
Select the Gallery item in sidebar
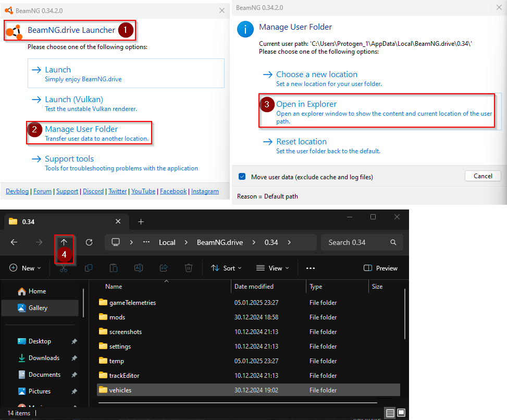point(38,308)
